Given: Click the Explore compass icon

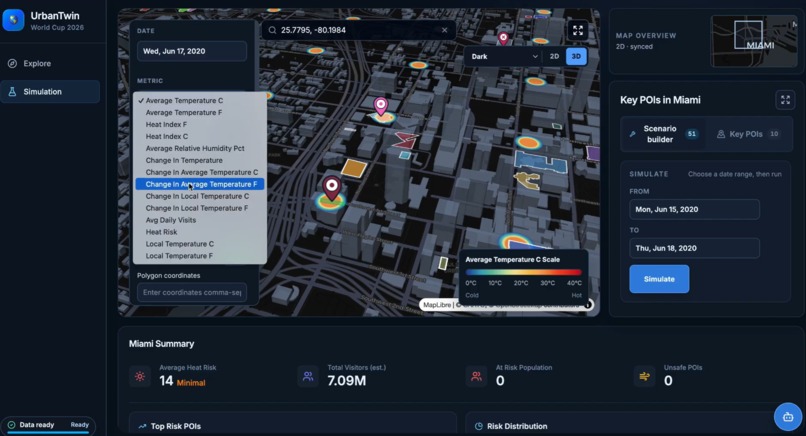Looking at the screenshot, I should click(12, 63).
